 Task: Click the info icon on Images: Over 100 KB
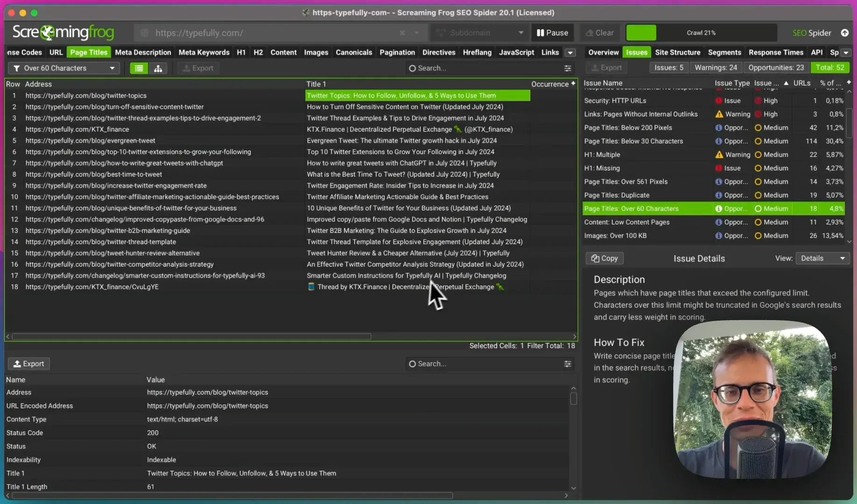tap(719, 236)
